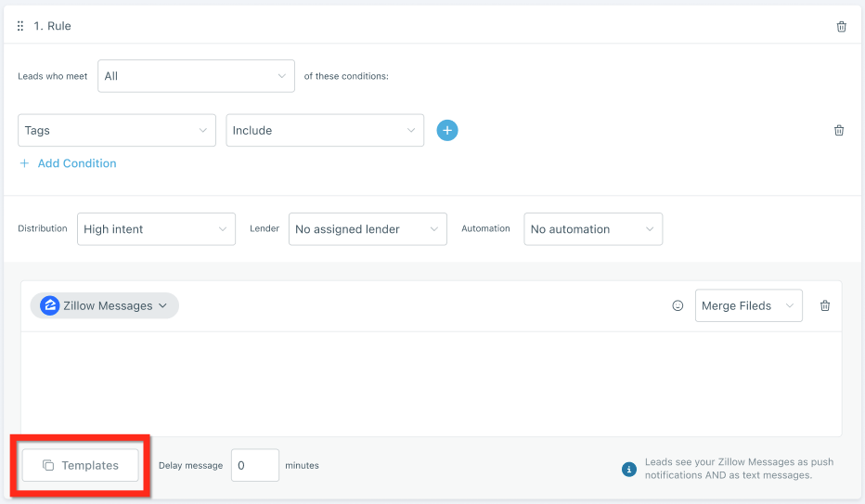865x504 pixels.
Task: Switch channel via Zillow Messages selector
Action: click(x=104, y=306)
